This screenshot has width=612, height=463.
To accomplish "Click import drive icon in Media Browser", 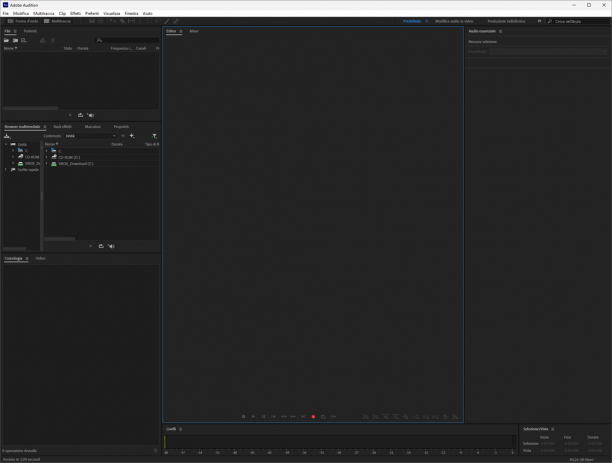I will 7,136.
